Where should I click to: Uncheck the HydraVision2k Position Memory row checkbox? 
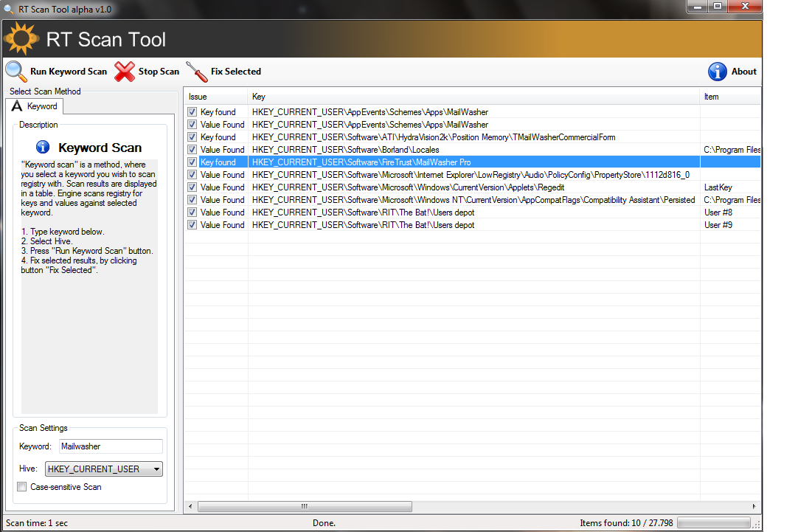tap(192, 137)
